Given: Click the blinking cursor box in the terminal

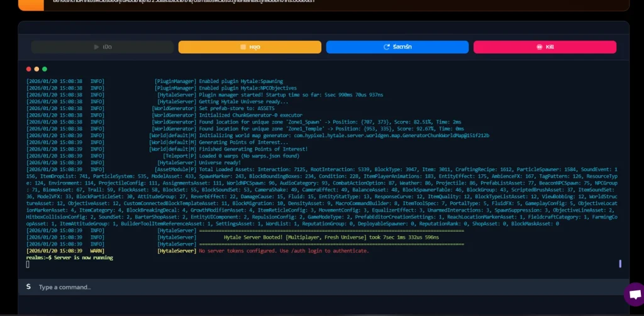Looking at the screenshot, I should click(x=28, y=264).
